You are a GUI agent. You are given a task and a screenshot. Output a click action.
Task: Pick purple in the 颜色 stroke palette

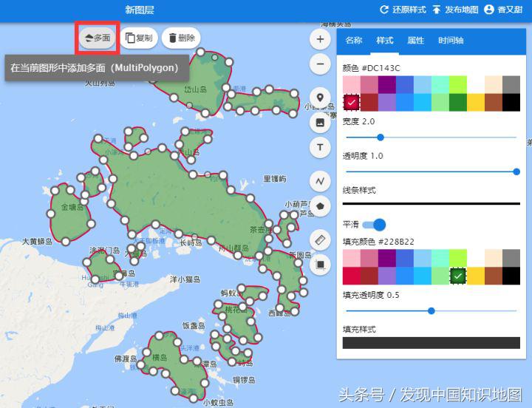tap(386, 84)
